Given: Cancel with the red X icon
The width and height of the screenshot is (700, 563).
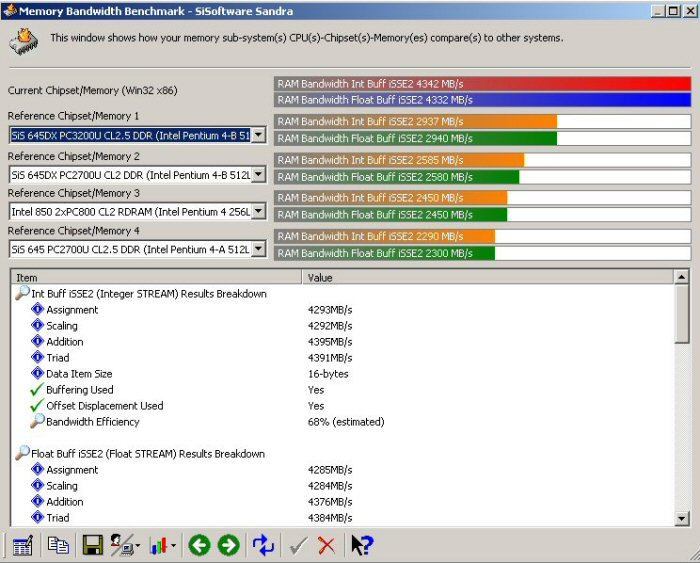Looking at the screenshot, I should click(x=327, y=546).
